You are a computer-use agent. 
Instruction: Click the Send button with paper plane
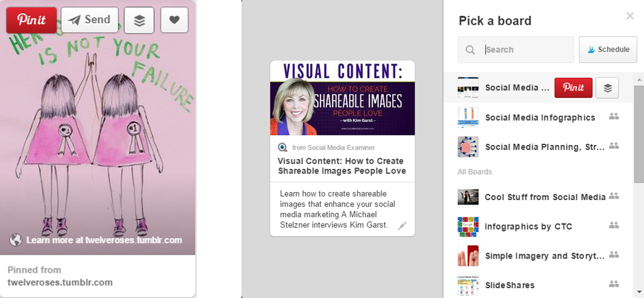tap(90, 20)
